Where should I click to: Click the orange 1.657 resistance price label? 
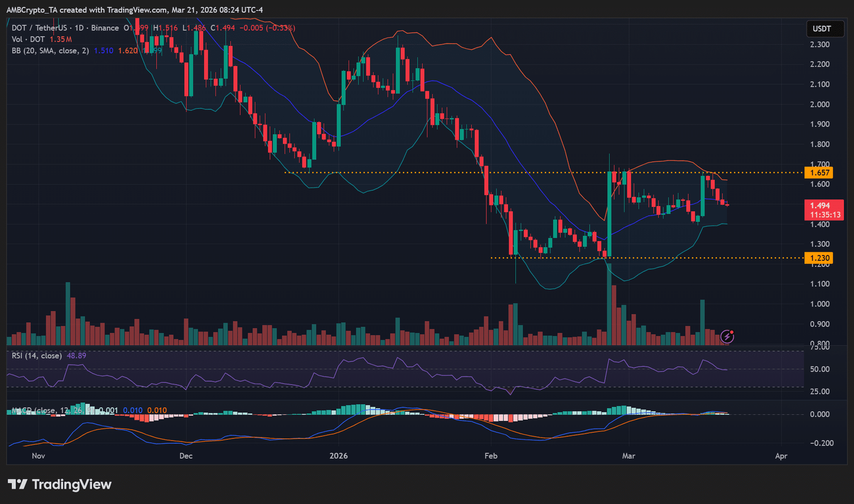coord(819,173)
